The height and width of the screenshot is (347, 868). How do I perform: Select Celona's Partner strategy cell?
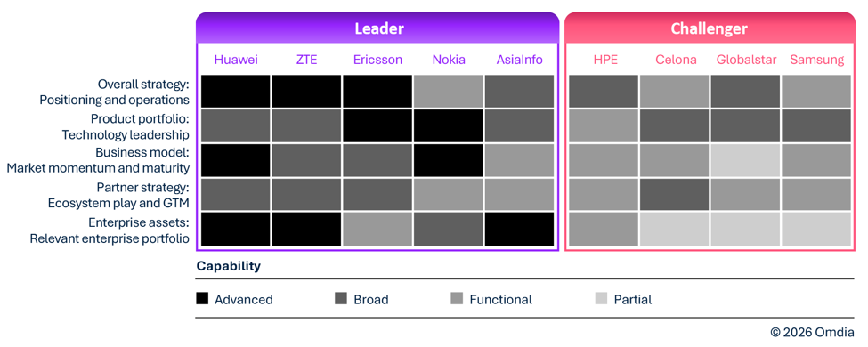coord(675,195)
